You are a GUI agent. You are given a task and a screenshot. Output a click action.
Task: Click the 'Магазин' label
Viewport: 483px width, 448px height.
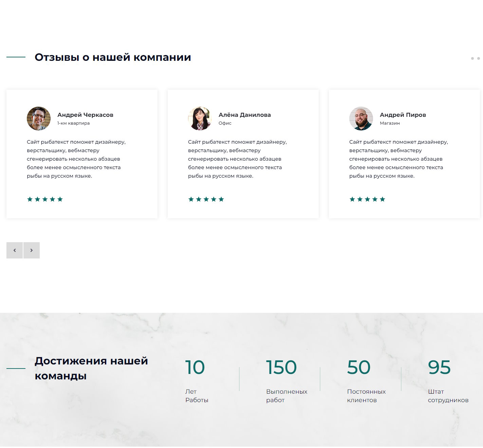click(390, 123)
